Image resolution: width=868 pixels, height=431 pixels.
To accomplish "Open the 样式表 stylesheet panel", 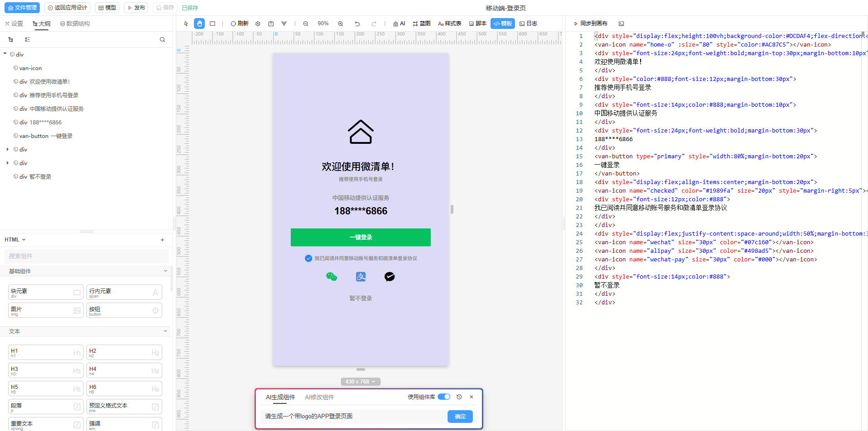I will click(449, 24).
